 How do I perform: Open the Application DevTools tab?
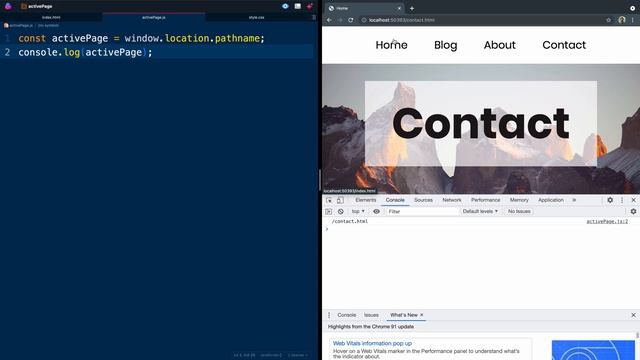pos(551,200)
